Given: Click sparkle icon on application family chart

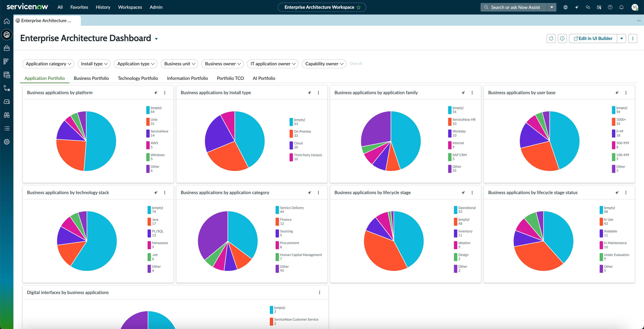Looking at the screenshot, I should [463, 93].
